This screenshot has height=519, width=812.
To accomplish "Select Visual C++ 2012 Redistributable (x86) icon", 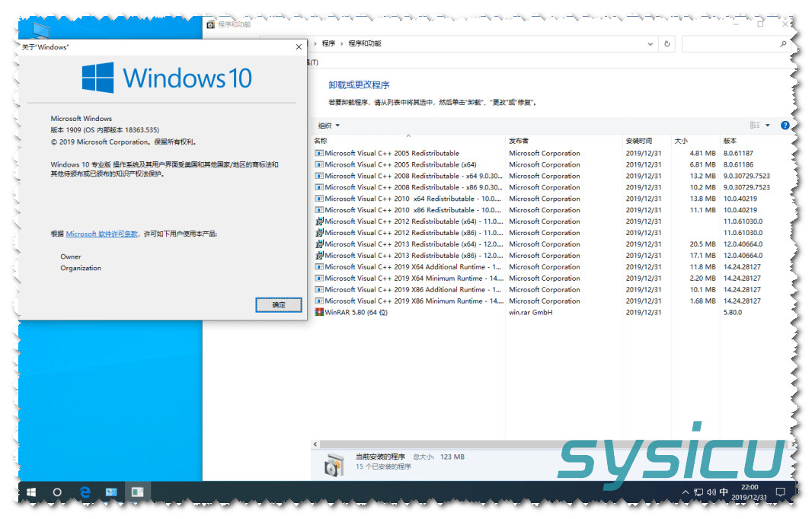I will point(319,233).
